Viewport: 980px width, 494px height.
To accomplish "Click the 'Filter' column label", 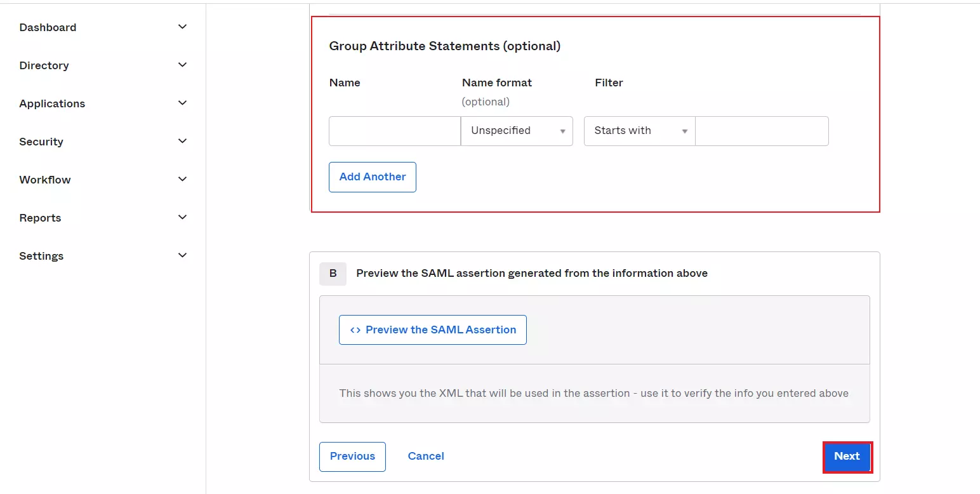I will [609, 83].
